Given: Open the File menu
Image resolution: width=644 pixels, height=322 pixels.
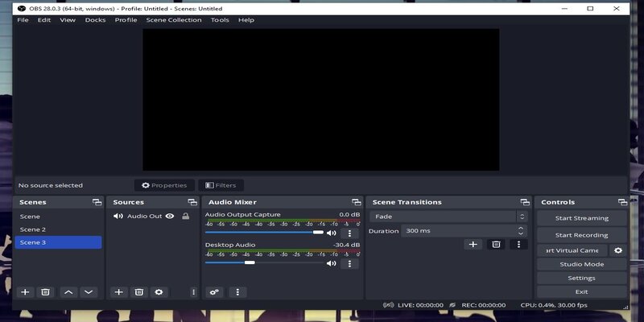Looking at the screenshot, I should [x=23, y=19].
